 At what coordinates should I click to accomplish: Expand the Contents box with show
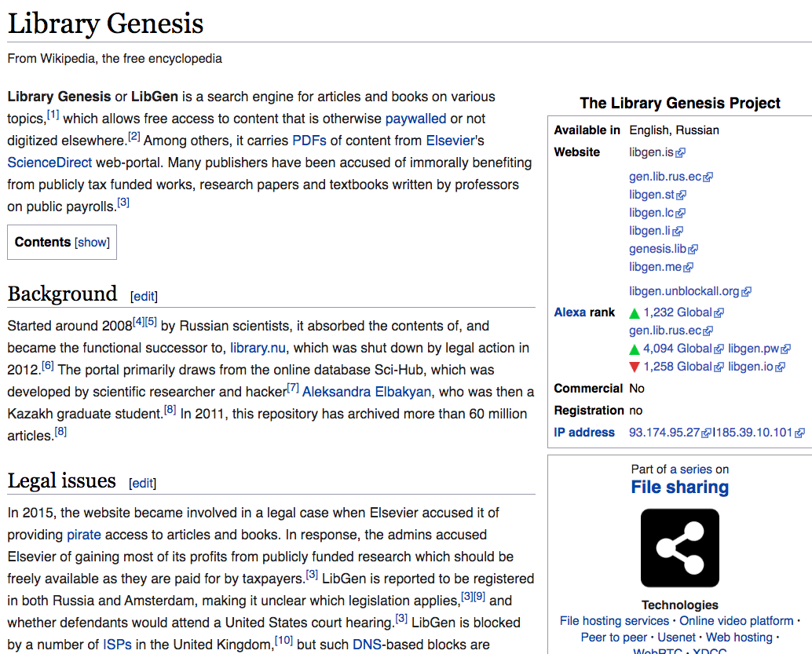point(92,243)
